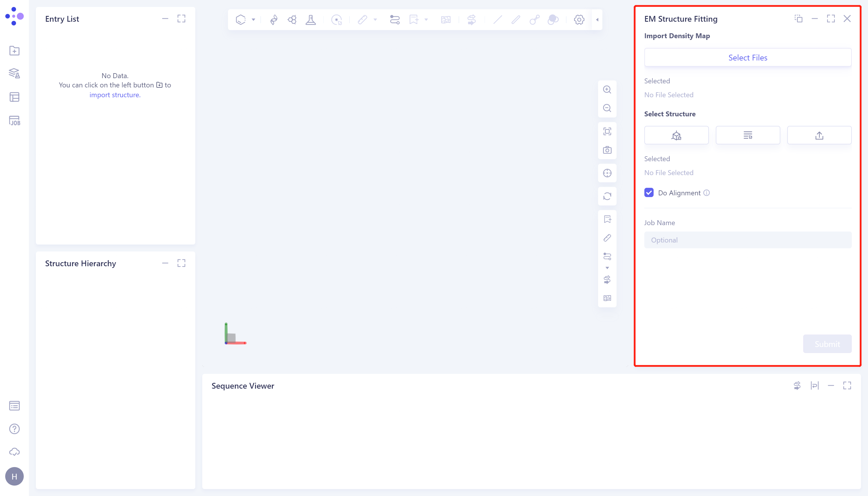
Task: Choose structure upload button in Select Structure
Action: point(819,136)
